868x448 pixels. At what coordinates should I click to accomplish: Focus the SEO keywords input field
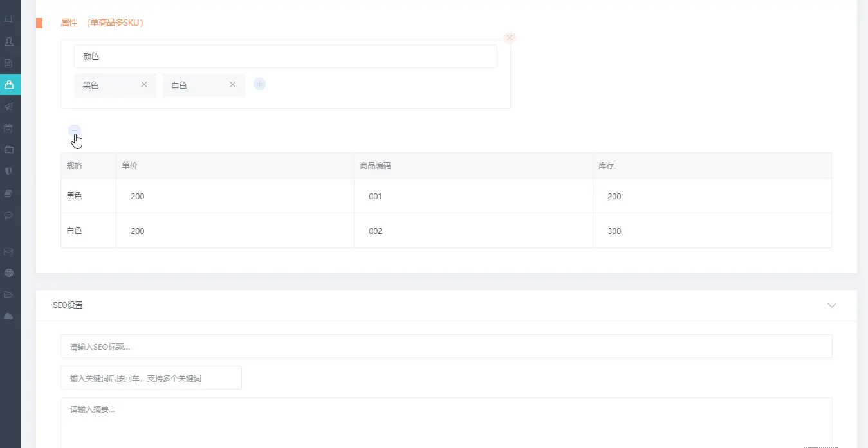coord(151,378)
